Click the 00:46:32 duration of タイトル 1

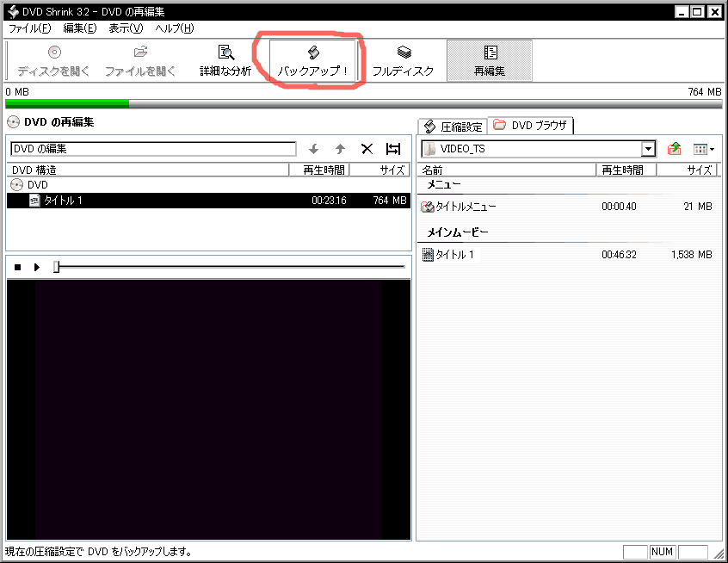[x=619, y=255]
